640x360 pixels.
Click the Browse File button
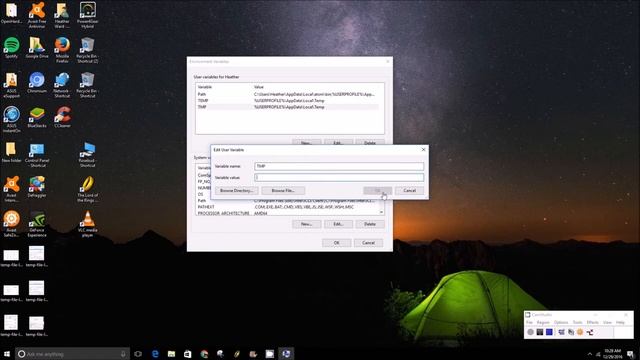point(283,191)
